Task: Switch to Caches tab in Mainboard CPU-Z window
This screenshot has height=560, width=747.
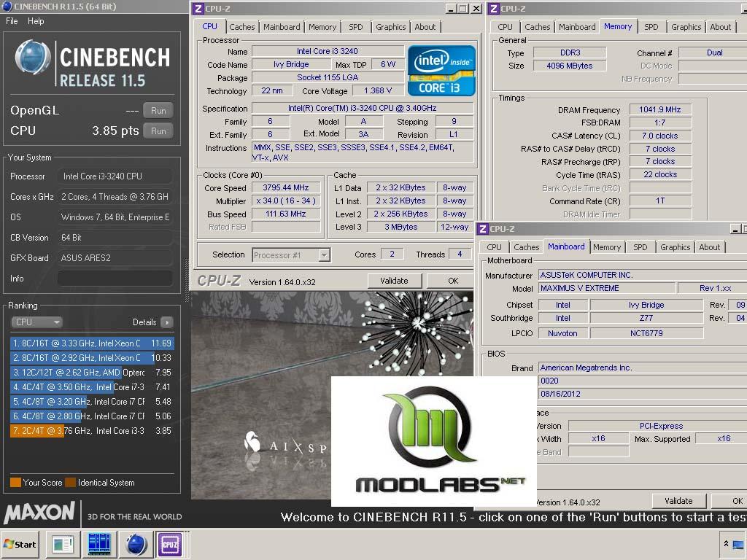Action: (x=527, y=247)
